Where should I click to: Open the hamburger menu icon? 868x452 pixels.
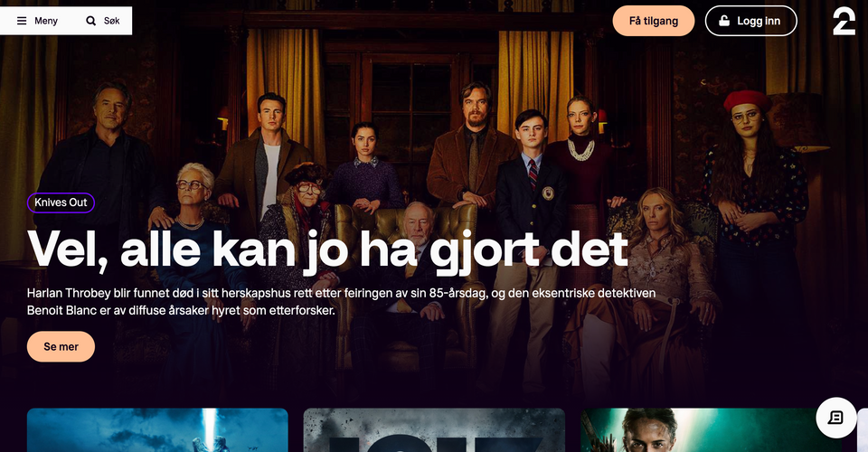pyautogui.click(x=22, y=21)
